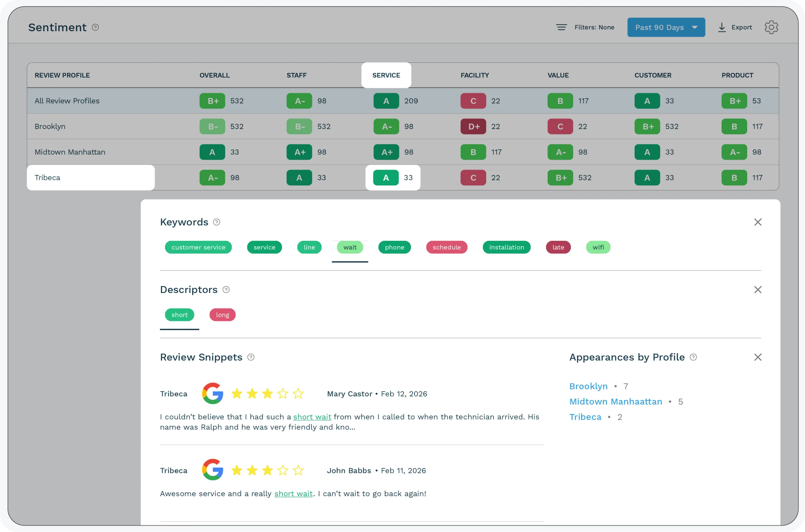Click the Filters icon in the header
The height and width of the screenshot is (532, 805).
561,27
